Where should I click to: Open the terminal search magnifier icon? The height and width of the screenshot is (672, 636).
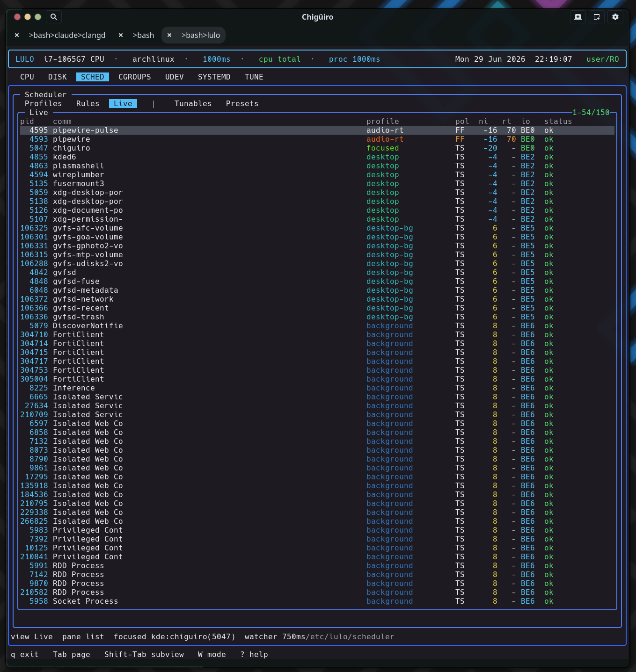pyautogui.click(x=54, y=17)
